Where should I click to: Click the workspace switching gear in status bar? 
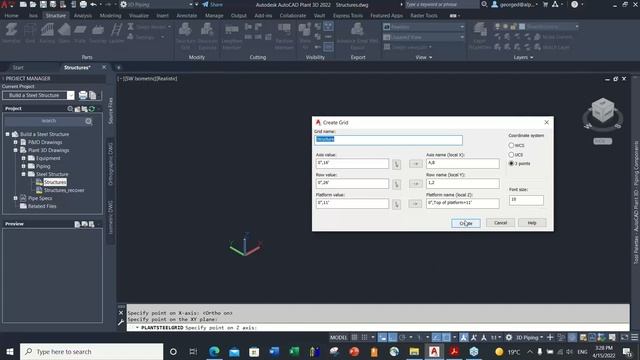point(509,338)
